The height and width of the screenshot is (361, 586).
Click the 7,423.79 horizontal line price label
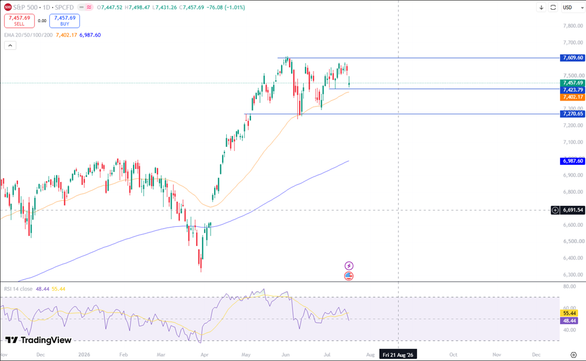[x=572, y=90]
